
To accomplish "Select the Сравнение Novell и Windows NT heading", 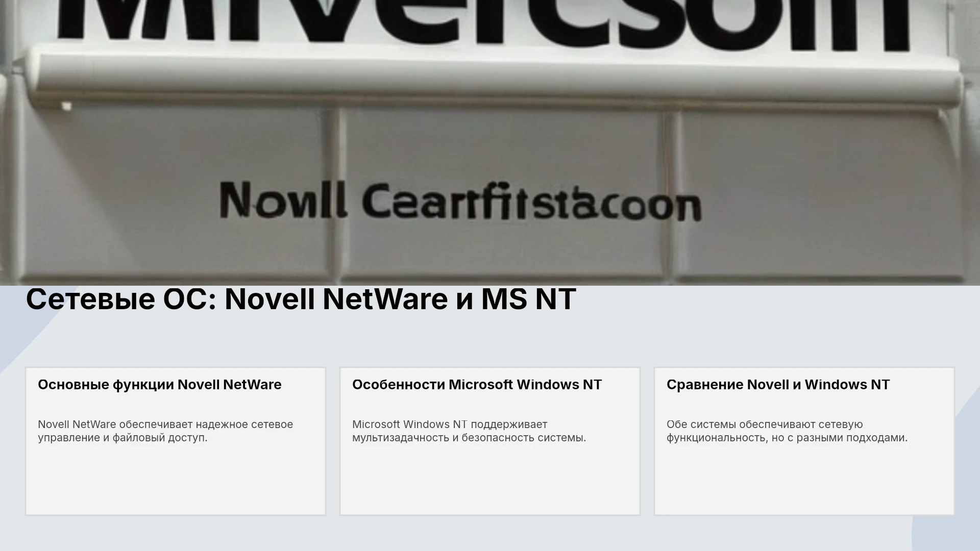I will (x=778, y=385).
